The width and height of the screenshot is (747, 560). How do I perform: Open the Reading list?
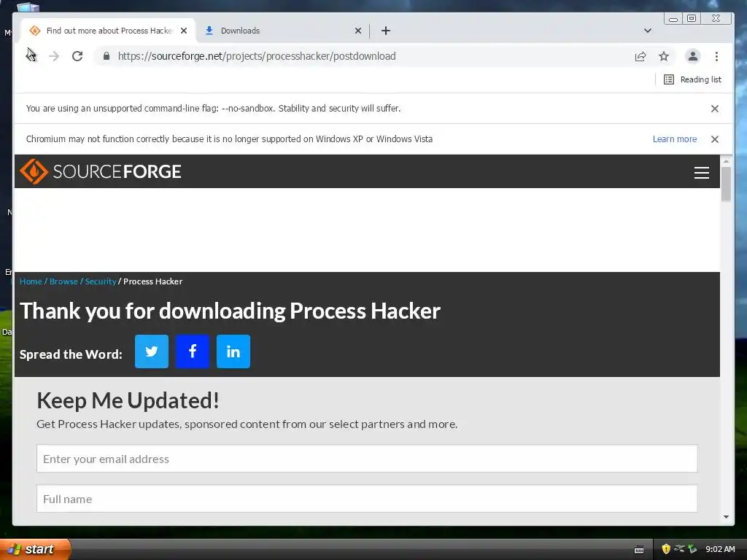pyautogui.click(x=692, y=79)
